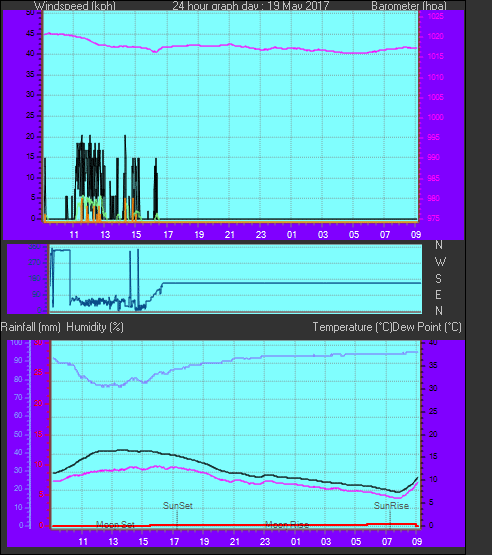Click the Barometer (hpa) axis title
492x555 pixels.
pyautogui.click(x=409, y=6)
